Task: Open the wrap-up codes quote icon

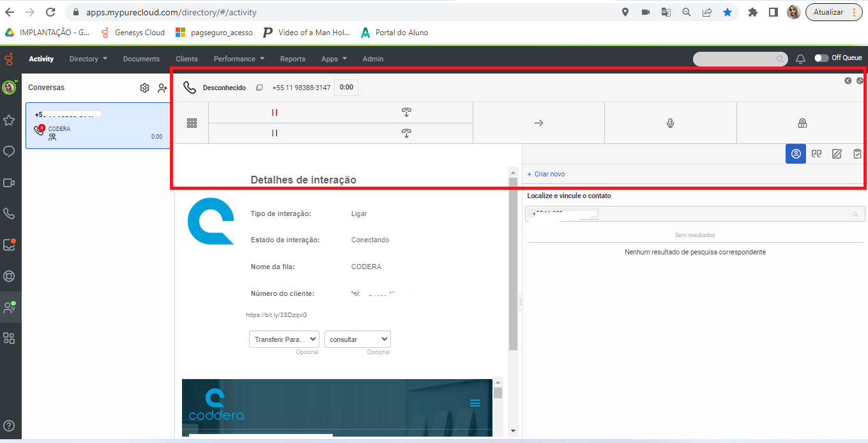Action: pyautogui.click(x=816, y=153)
